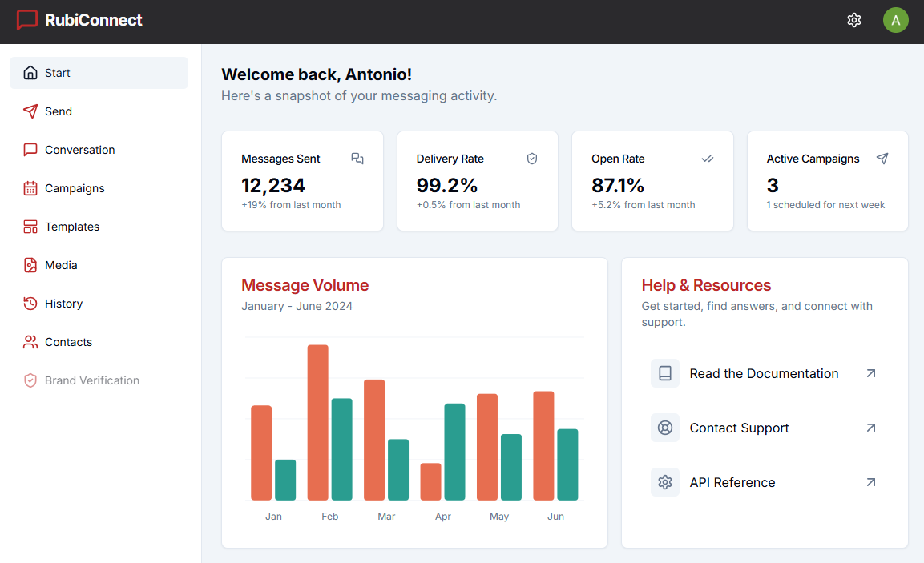Image resolution: width=924 pixels, height=563 pixels.
Task: Click the Contacts people icon
Action: pyautogui.click(x=30, y=342)
